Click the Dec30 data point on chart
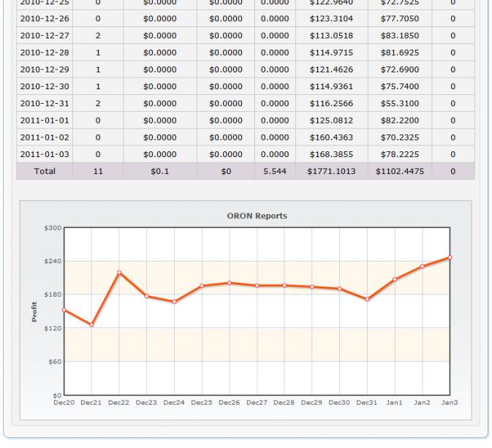This screenshot has height=448, width=492. [x=339, y=289]
